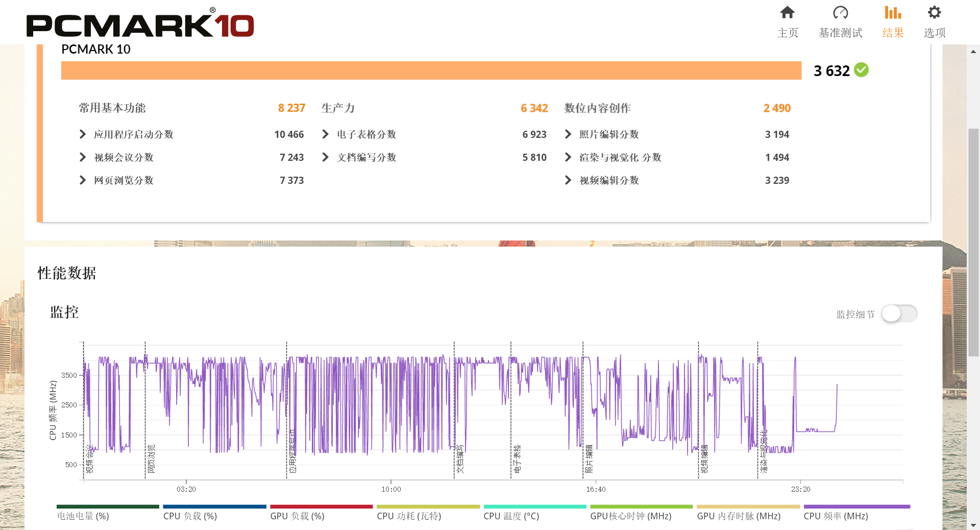The width and height of the screenshot is (980, 530).
Task: Click the 数位内容创作 heading
Action: click(597, 108)
